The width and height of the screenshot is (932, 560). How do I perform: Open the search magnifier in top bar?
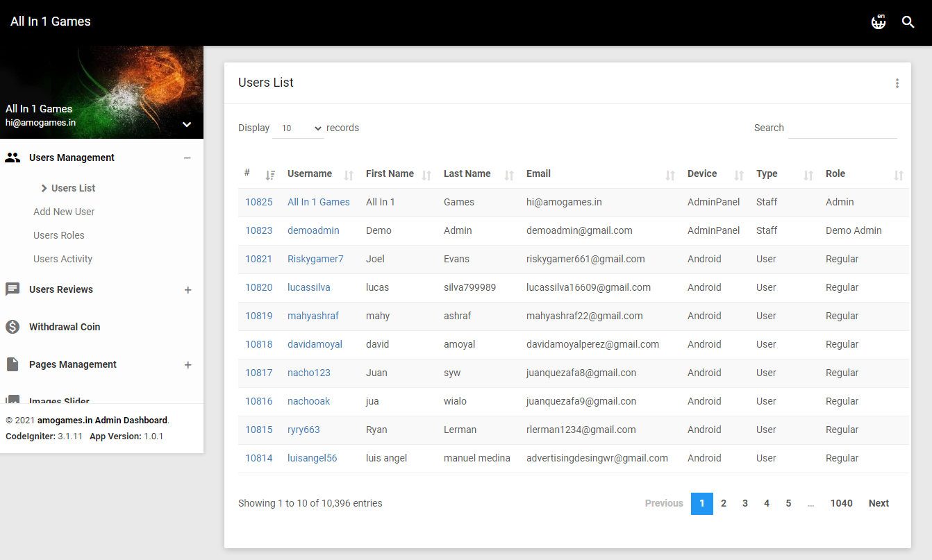pos(908,22)
